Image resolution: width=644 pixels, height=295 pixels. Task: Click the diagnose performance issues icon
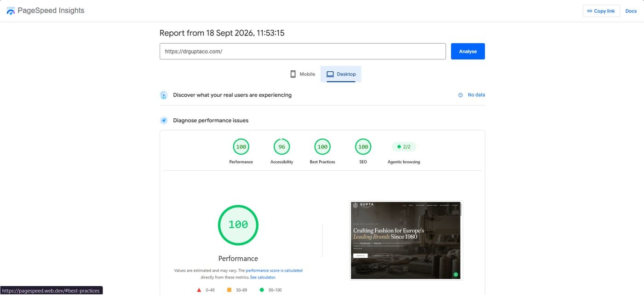pos(163,121)
